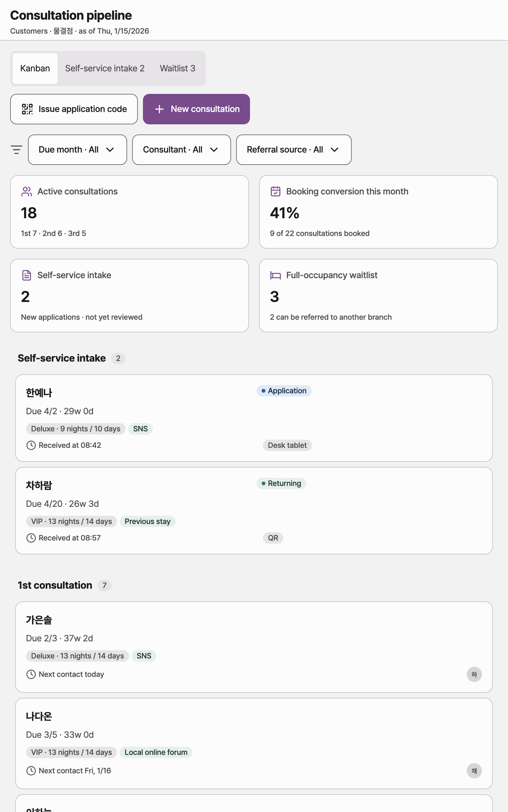Screen dimensions: 508x812
Task: Open the Full-occupancy waitlist summary card
Action: coord(378,296)
